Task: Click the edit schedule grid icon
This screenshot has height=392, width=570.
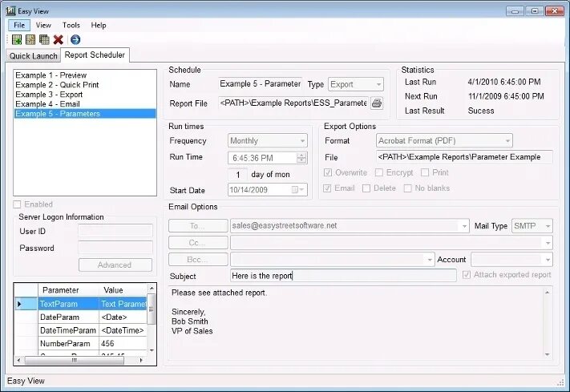Action: (x=30, y=39)
